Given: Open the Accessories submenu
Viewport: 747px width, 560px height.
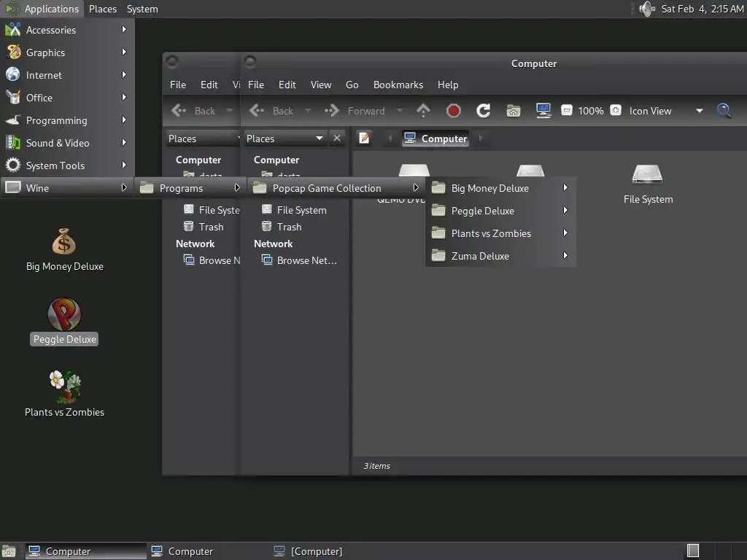Looking at the screenshot, I should [x=67, y=30].
